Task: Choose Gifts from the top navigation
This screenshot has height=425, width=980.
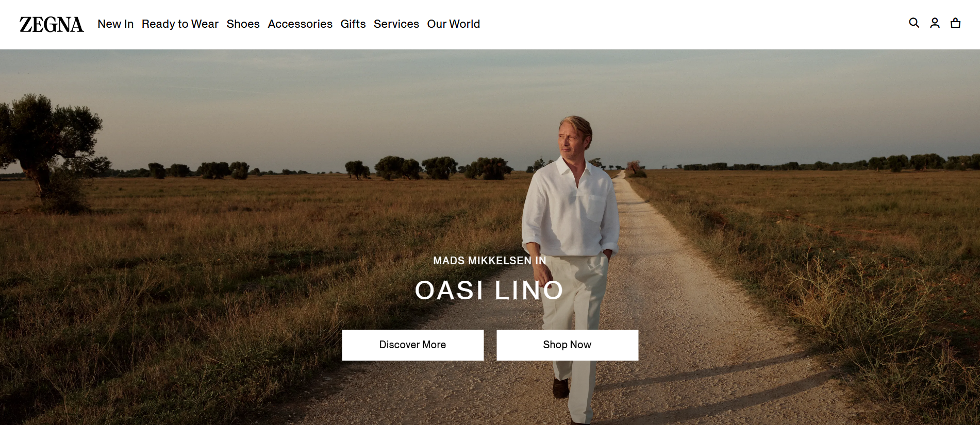Action: click(353, 24)
